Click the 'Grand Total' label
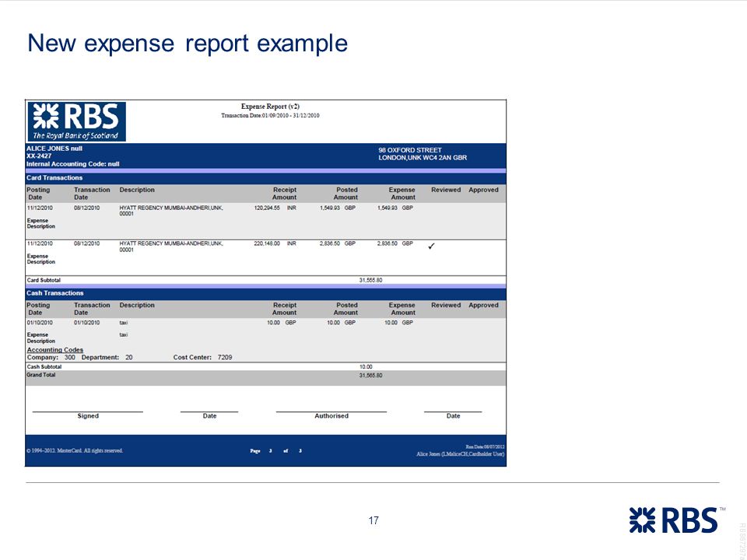Screen dimensions: 747x560 tap(41, 375)
